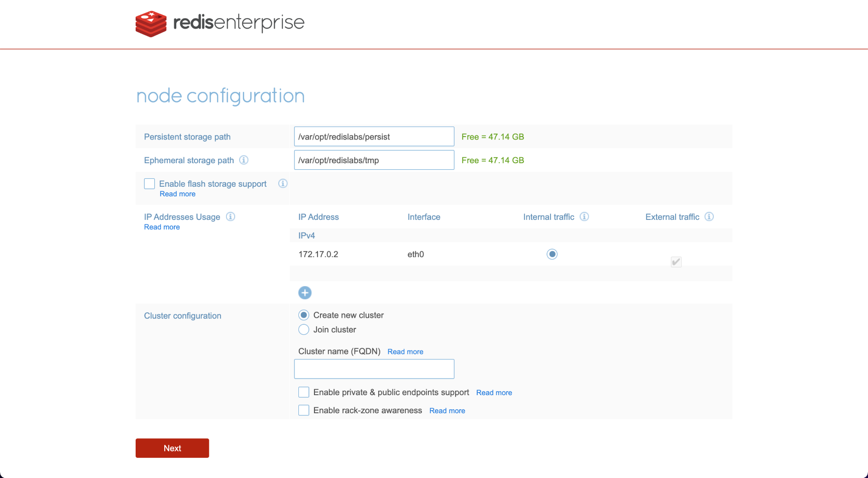Select Internal traffic radio for 172.17.0.2
The image size is (868, 478).
(x=552, y=254)
